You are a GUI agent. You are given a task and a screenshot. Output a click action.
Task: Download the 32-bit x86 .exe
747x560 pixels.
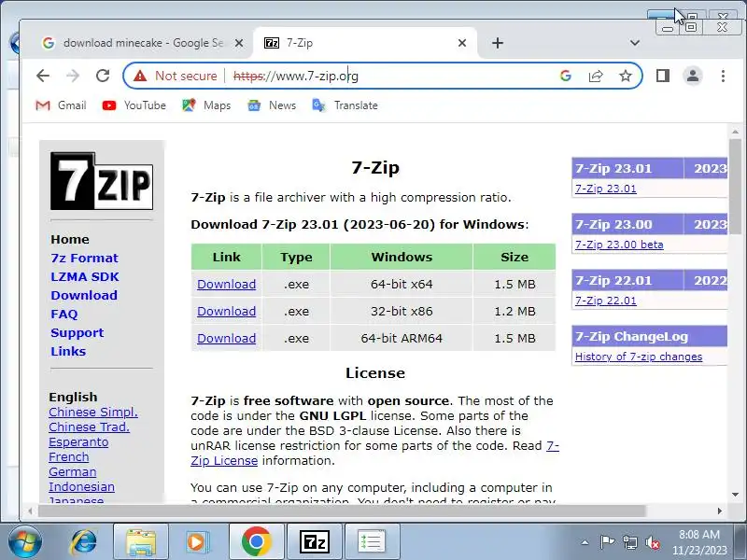tap(226, 312)
